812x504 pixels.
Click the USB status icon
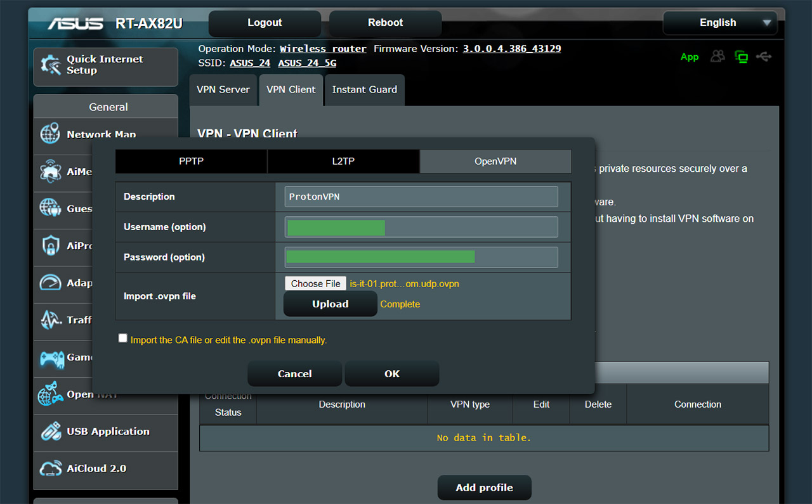tap(764, 57)
